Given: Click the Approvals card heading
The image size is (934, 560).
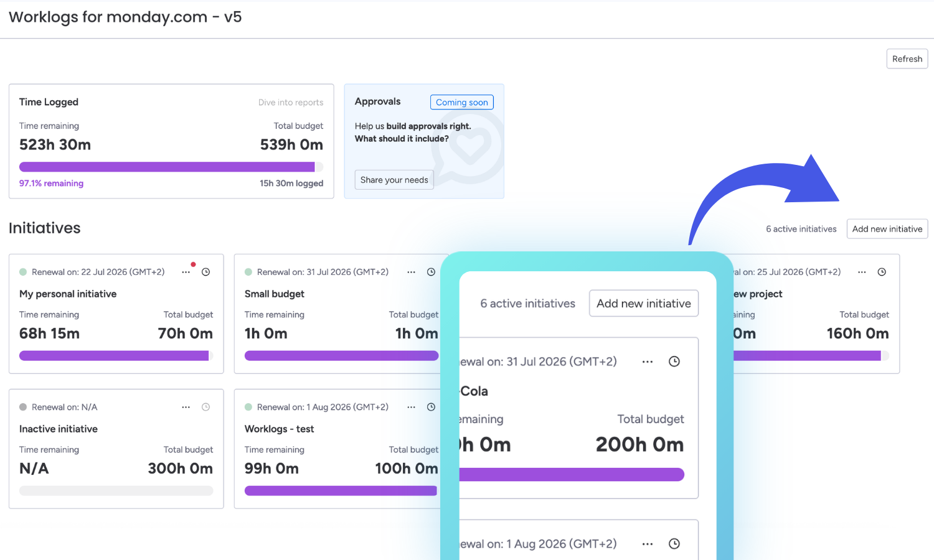Looking at the screenshot, I should point(378,101).
